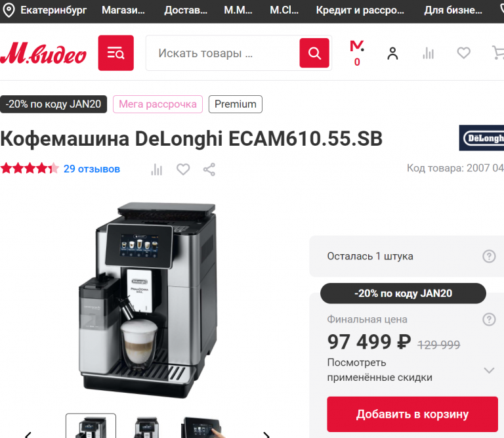The image size is (504, 438).
Task: Add product to favorites heart below title
Action: [183, 169]
